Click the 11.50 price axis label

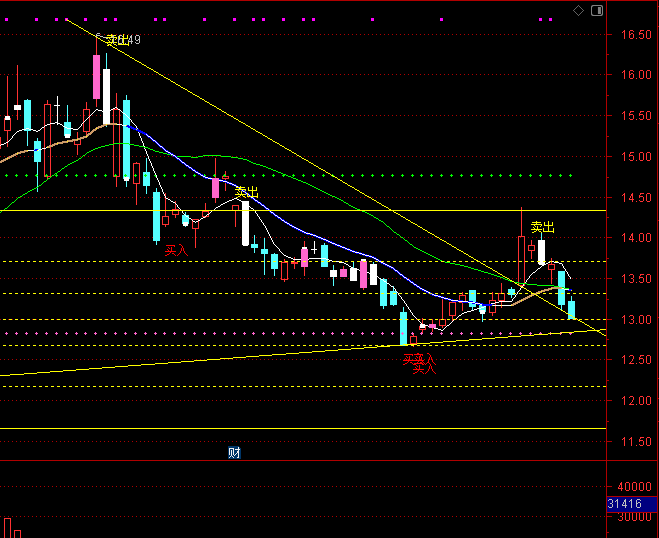click(x=636, y=441)
